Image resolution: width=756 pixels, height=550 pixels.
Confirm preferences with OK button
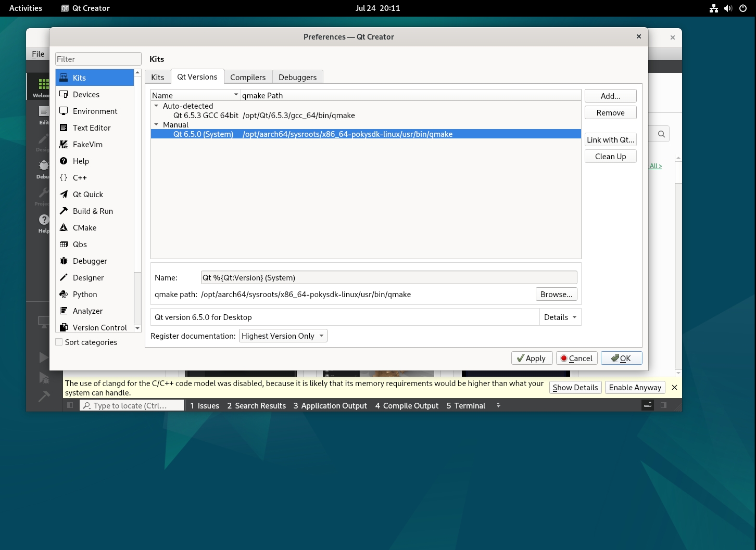pos(622,358)
